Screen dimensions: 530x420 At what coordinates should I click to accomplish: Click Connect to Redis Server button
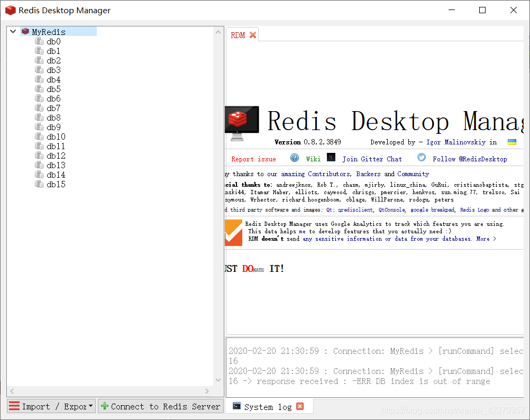tap(161, 406)
